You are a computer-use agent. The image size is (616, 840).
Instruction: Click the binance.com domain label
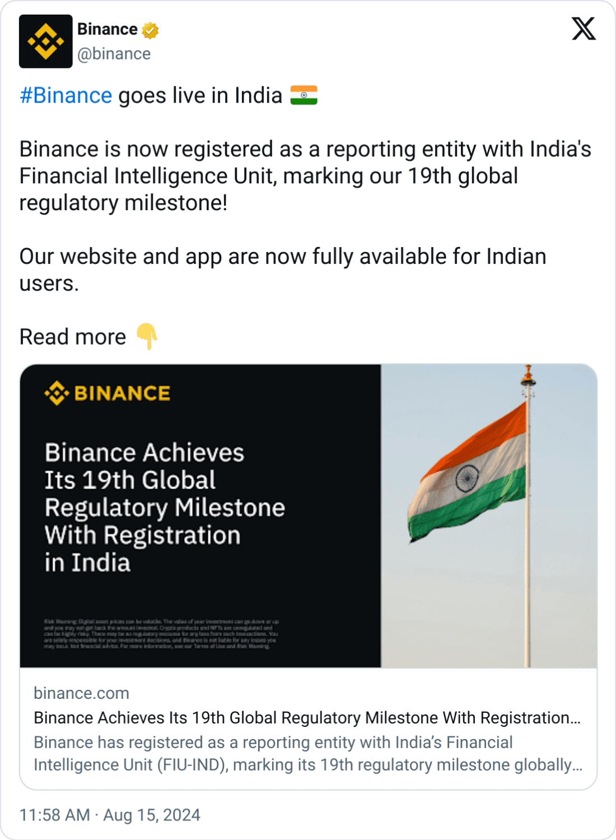pos(81,693)
